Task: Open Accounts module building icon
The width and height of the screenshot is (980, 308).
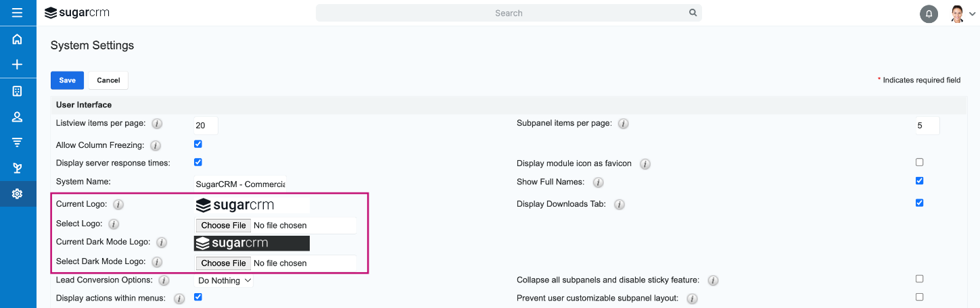Action: tap(18, 91)
